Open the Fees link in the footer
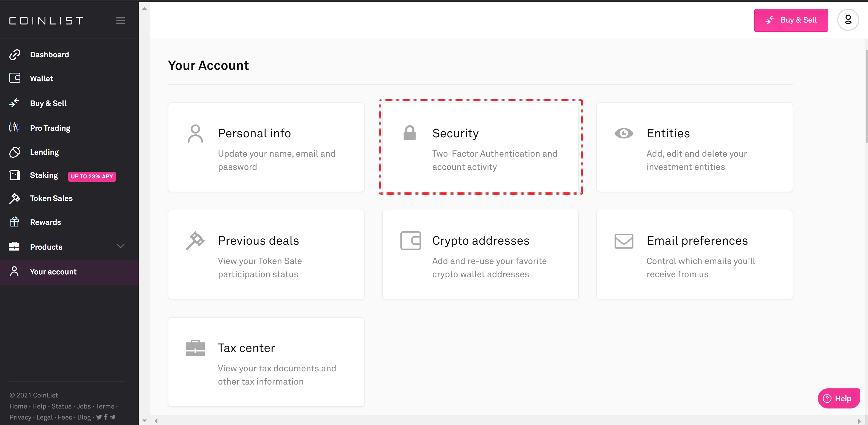The width and height of the screenshot is (868, 425). 65,417
